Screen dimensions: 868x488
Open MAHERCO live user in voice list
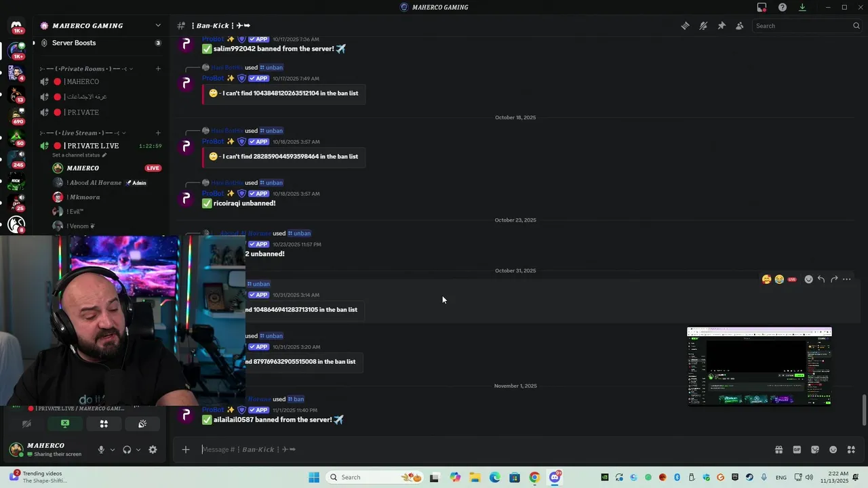[x=106, y=168]
